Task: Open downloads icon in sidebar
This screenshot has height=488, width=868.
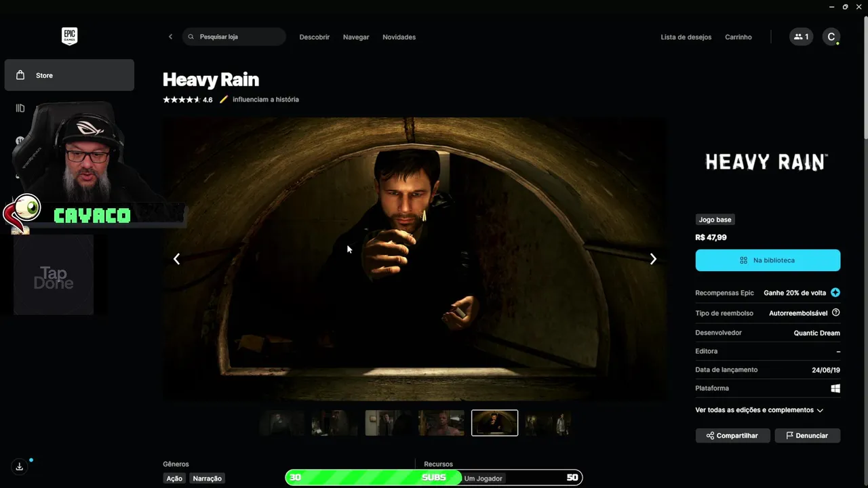Action: tap(20, 466)
